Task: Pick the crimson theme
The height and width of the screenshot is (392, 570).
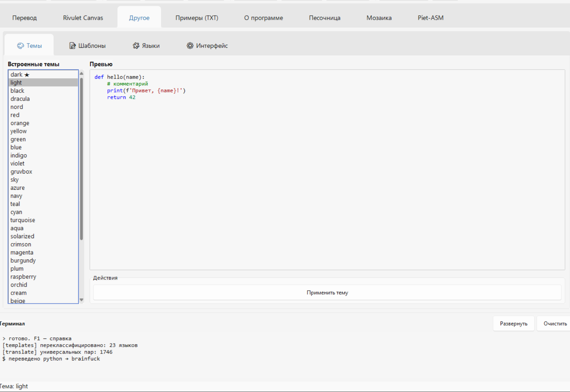Action: pos(43,244)
